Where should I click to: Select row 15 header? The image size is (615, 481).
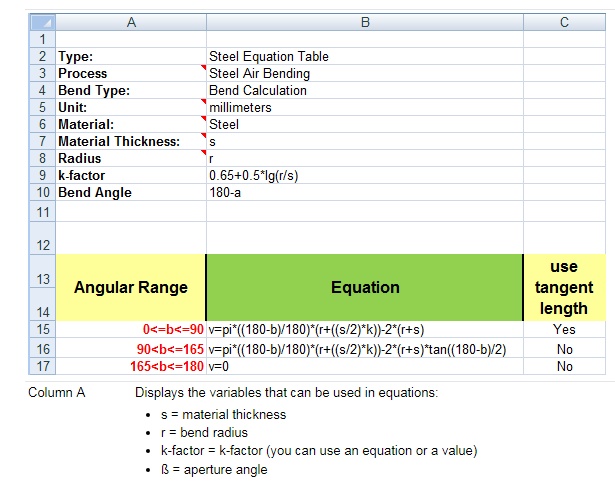pos(42,329)
